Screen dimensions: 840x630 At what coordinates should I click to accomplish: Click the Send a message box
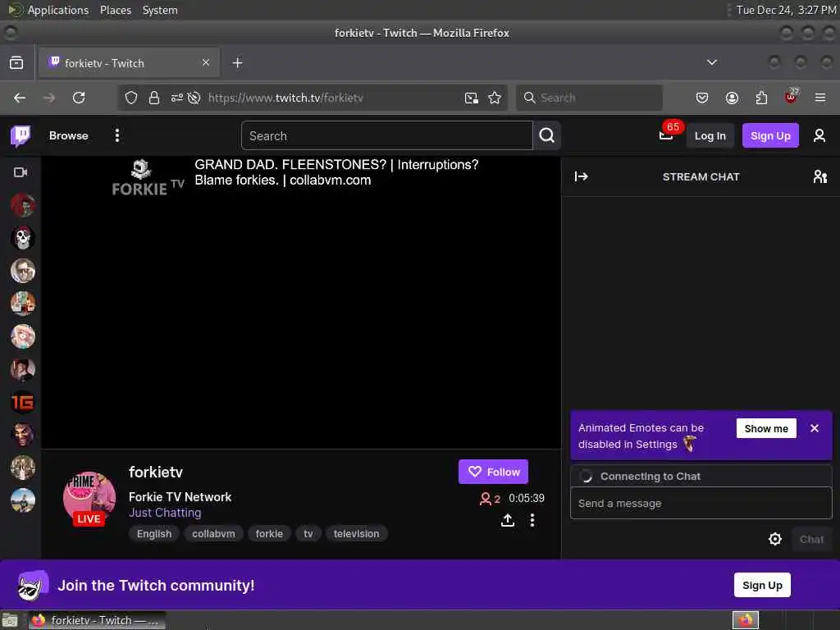coord(701,503)
